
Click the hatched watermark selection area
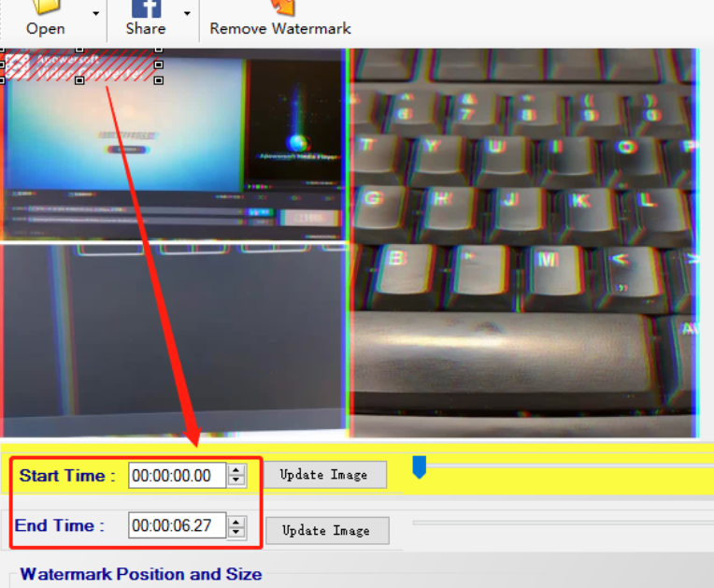pyautogui.click(x=80, y=65)
